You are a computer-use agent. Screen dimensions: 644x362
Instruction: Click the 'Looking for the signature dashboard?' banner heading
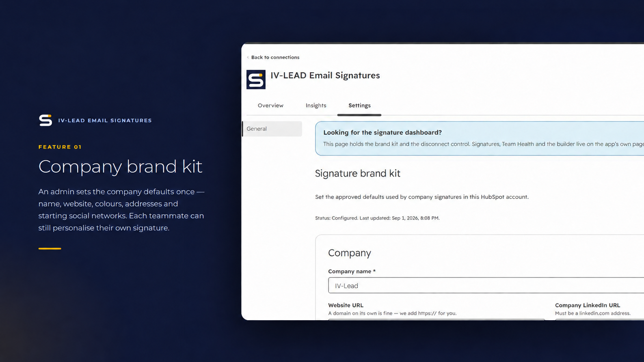point(383,132)
